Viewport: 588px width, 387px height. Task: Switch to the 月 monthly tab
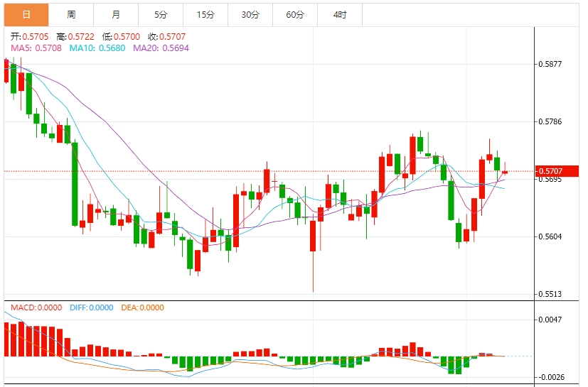[116, 15]
